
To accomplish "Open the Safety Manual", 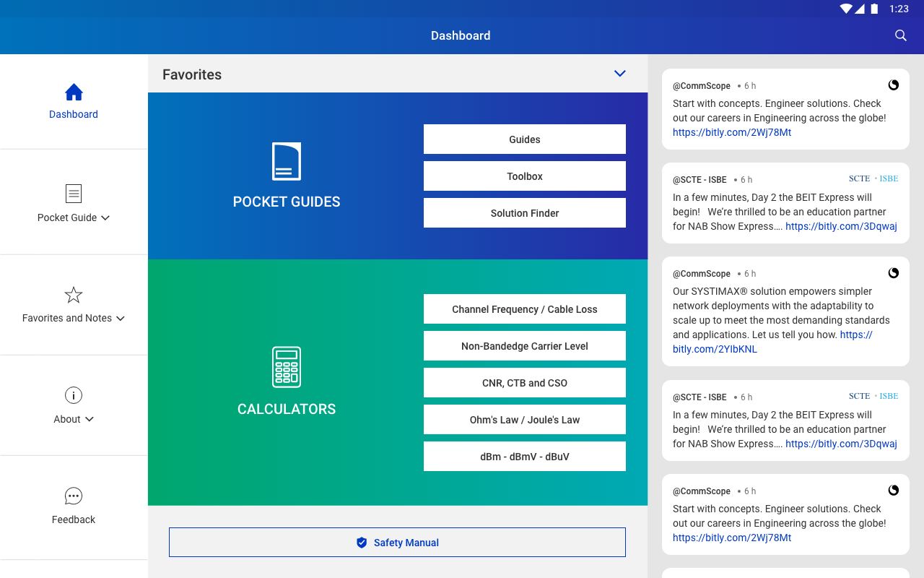I will (x=397, y=543).
